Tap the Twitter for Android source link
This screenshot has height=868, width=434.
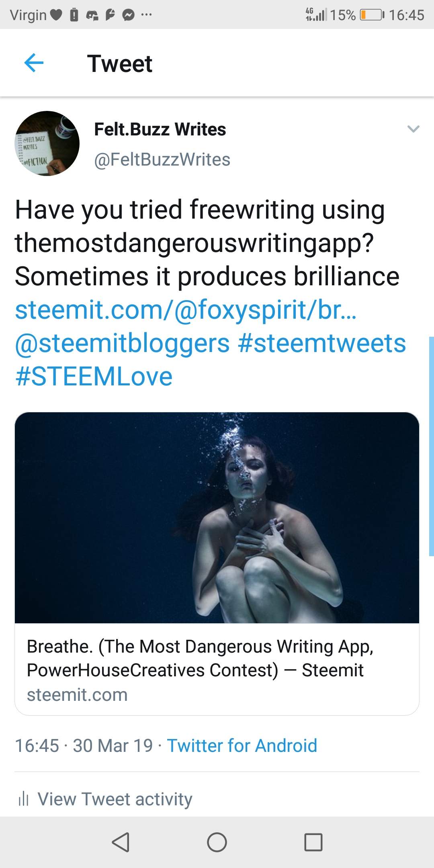[x=242, y=745]
